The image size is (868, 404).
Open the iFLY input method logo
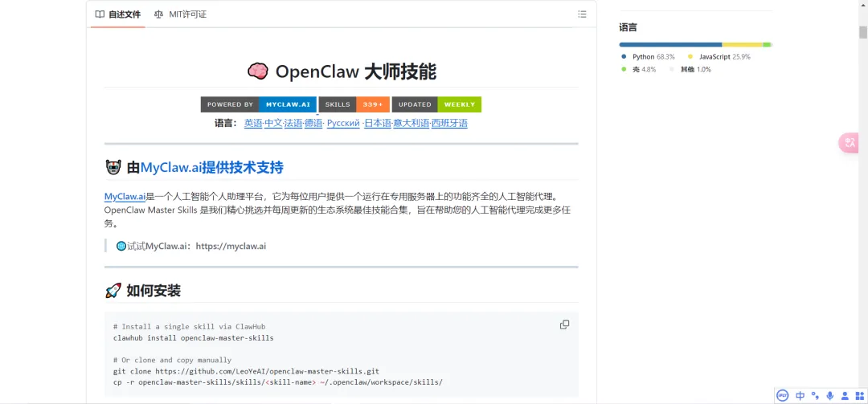click(x=783, y=396)
